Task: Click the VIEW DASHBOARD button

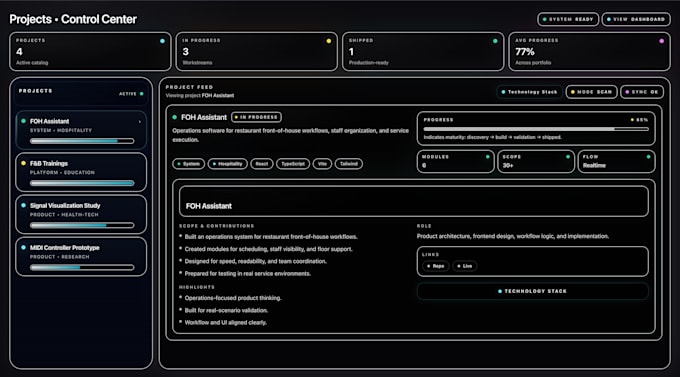Action: pyautogui.click(x=636, y=19)
